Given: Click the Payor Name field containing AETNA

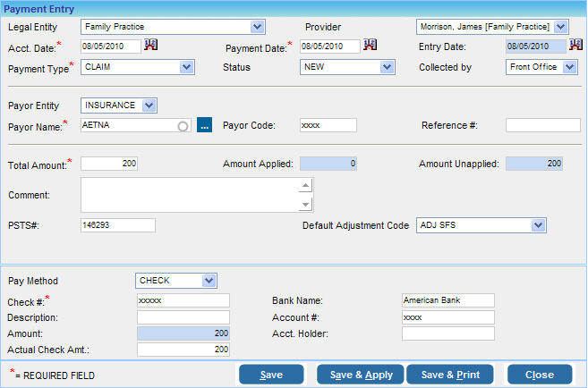Looking at the screenshot, I should tap(136, 125).
